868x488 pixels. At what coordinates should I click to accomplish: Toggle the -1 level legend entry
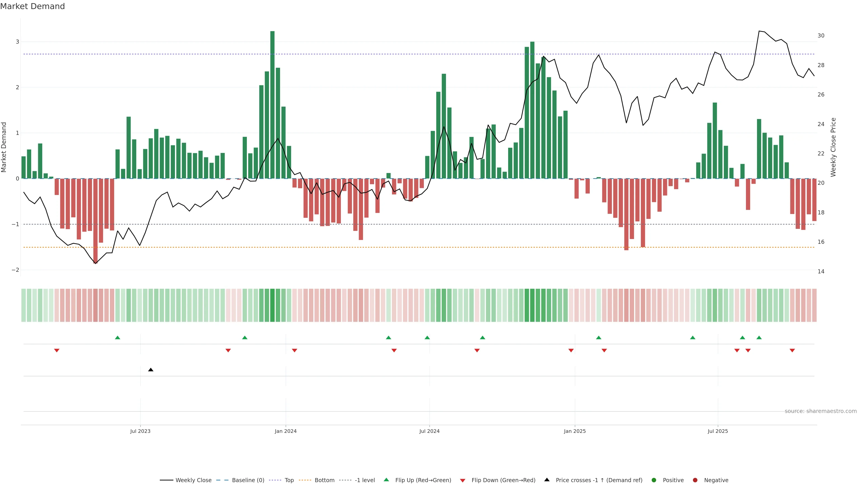tap(365, 480)
